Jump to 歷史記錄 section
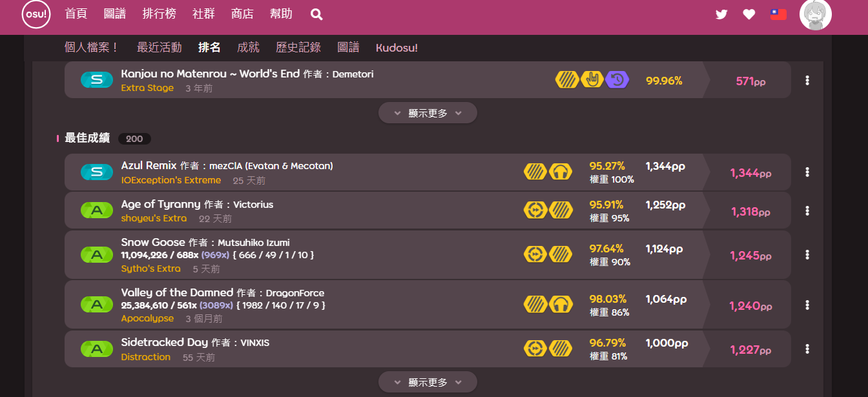868x397 pixels. tap(298, 48)
